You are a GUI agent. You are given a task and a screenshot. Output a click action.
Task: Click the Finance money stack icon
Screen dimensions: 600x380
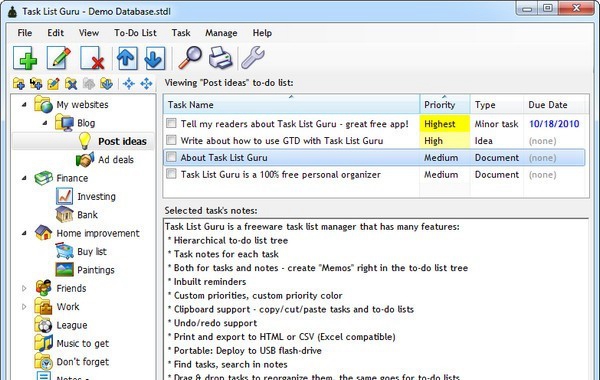(x=43, y=178)
